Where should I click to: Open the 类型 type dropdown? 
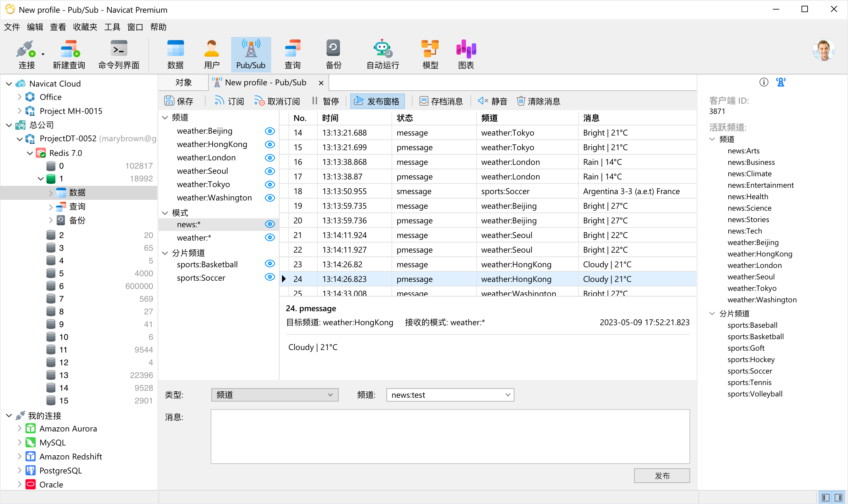pos(275,395)
